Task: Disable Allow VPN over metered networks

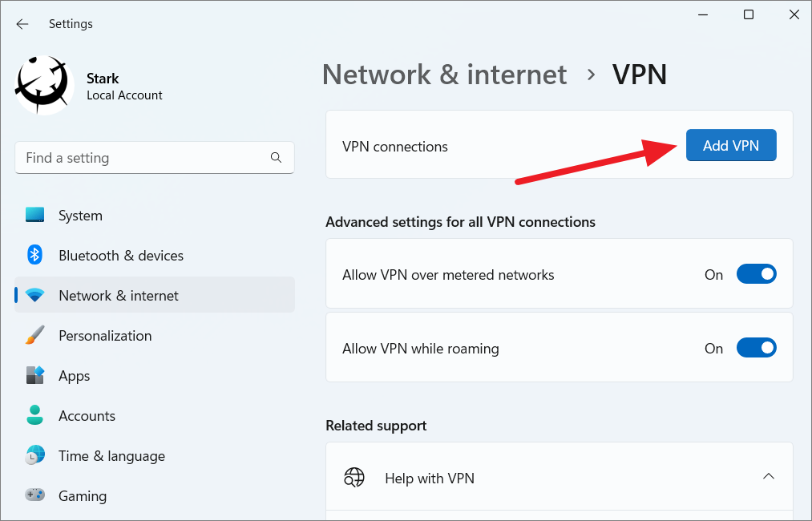Action: pos(756,273)
